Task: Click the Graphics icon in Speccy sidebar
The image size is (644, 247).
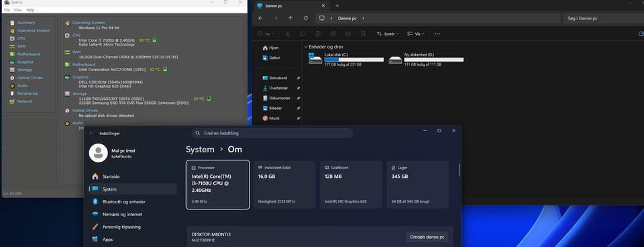Action: 12,62
